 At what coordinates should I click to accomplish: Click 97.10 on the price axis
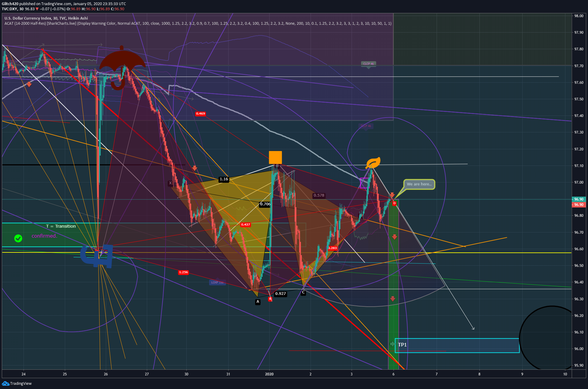point(579,166)
